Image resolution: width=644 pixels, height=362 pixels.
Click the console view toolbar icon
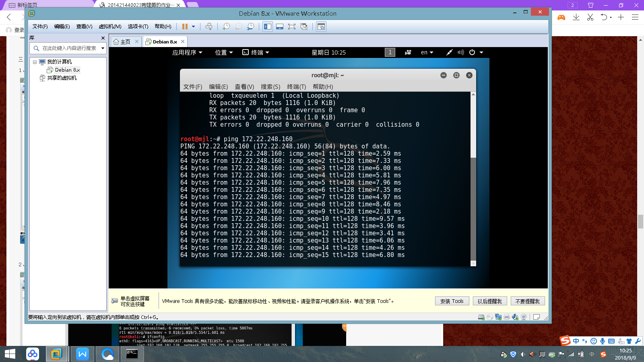(x=321, y=27)
